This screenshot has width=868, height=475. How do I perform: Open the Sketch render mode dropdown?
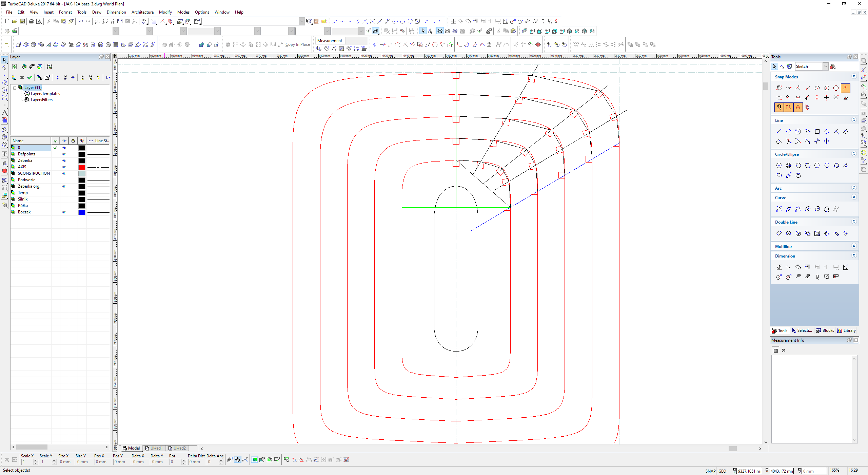(826, 66)
